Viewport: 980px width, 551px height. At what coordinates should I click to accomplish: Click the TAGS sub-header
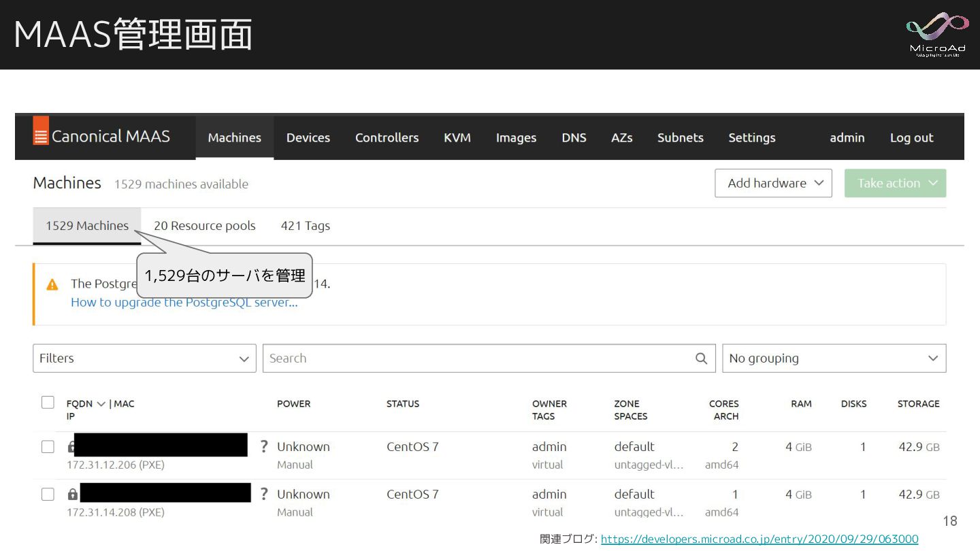[543, 416]
